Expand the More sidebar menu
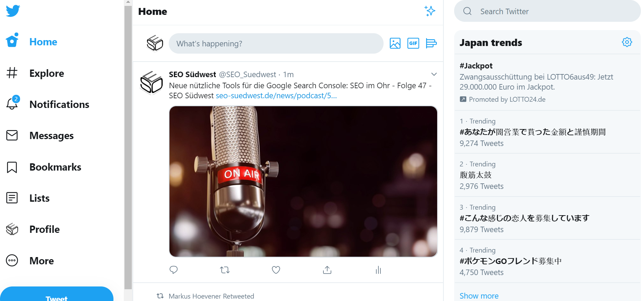 point(41,261)
